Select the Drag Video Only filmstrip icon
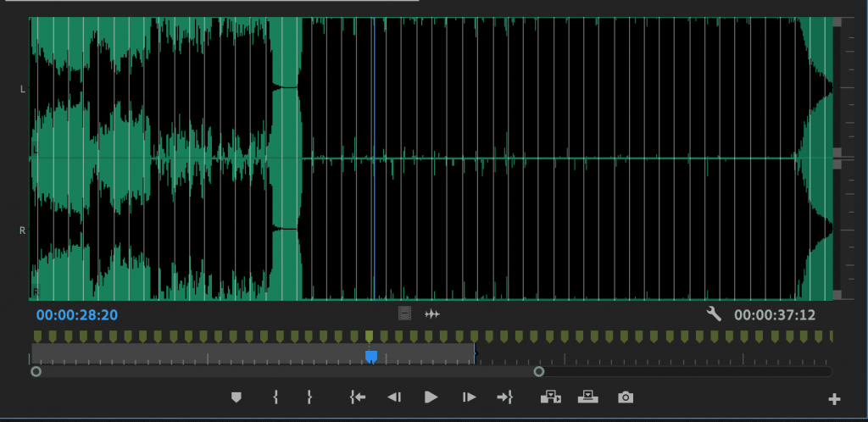The height and width of the screenshot is (422, 868). pos(404,314)
